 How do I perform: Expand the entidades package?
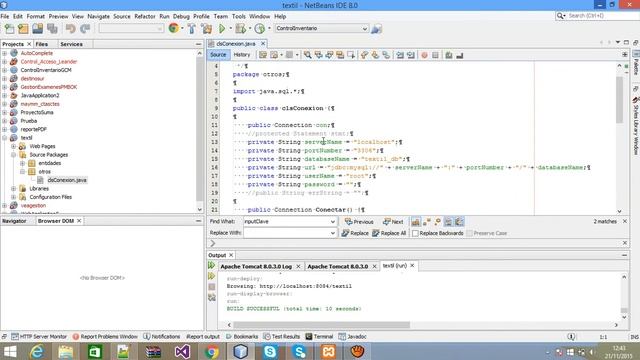22,163
